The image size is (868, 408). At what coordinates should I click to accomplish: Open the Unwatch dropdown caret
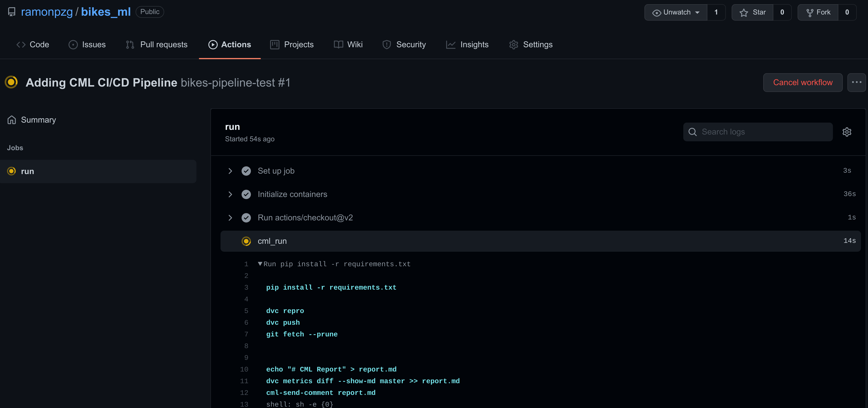697,12
